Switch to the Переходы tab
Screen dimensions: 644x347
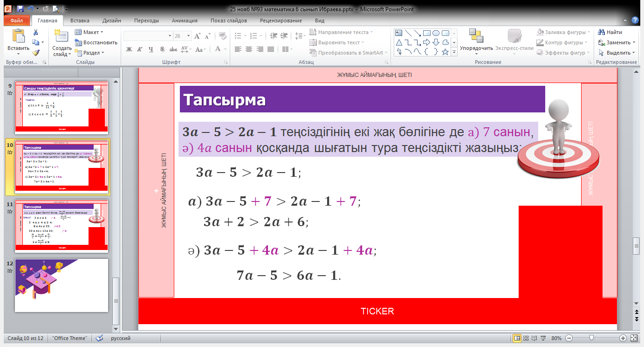click(146, 21)
